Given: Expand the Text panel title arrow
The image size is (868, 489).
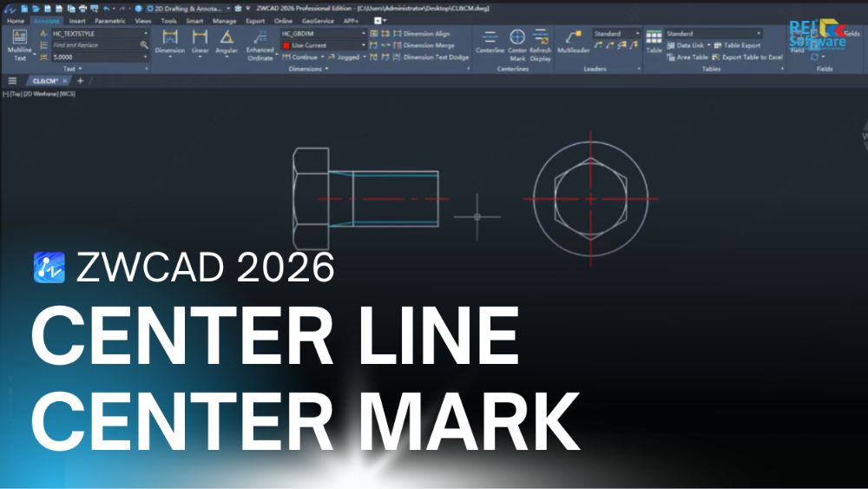Looking at the screenshot, I should tap(80, 69).
